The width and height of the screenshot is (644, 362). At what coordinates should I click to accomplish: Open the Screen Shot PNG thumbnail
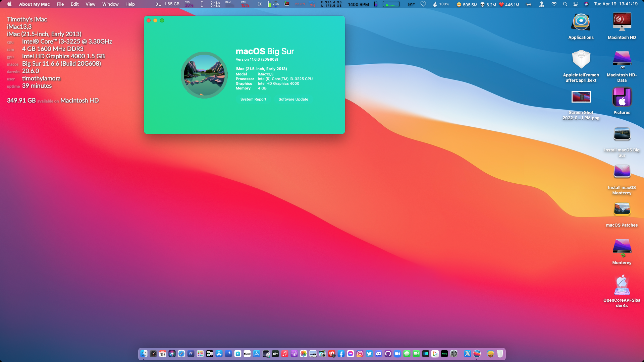tap(581, 97)
